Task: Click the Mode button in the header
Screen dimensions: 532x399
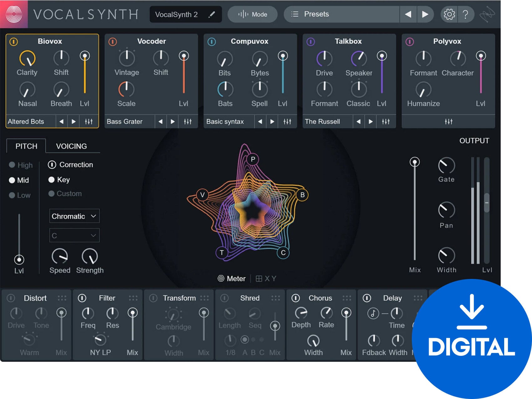Action: point(252,14)
